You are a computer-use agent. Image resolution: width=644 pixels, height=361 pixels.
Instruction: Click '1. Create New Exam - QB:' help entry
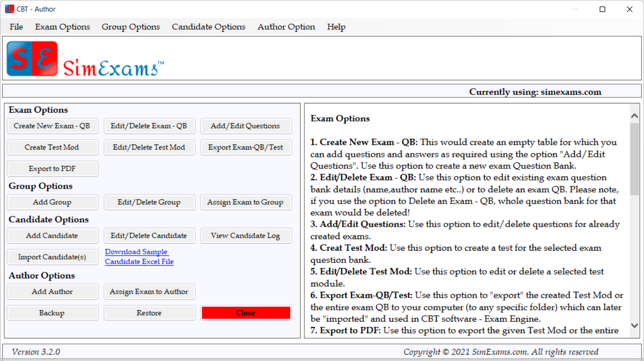click(x=364, y=142)
